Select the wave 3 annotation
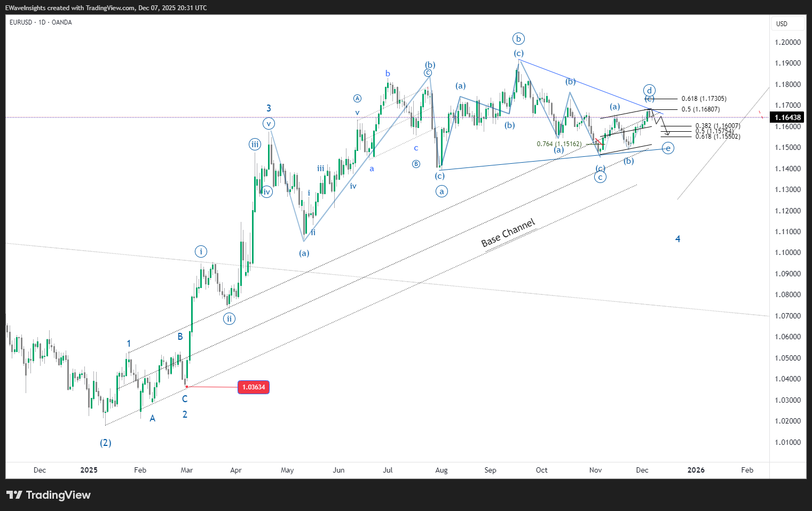Viewport: 812px width, 511px height. (269, 108)
